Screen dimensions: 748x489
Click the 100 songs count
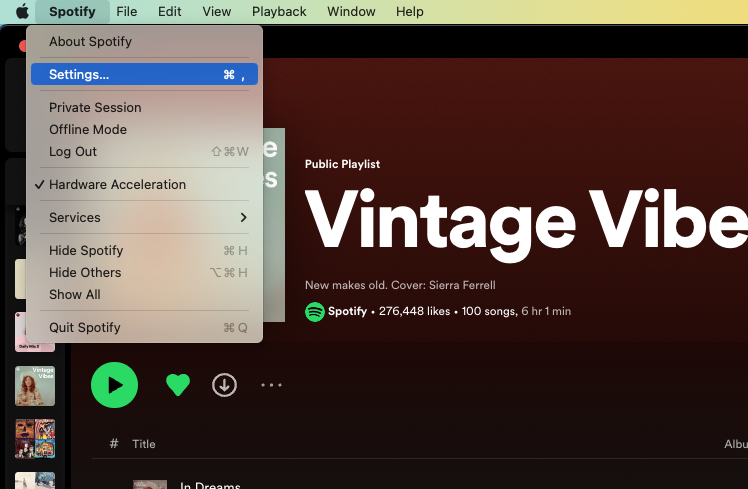point(489,312)
